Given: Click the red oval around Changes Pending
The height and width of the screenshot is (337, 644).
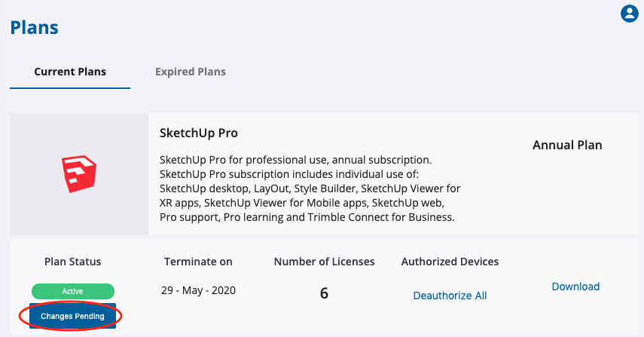Looking at the screenshot, I should point(70,315).
